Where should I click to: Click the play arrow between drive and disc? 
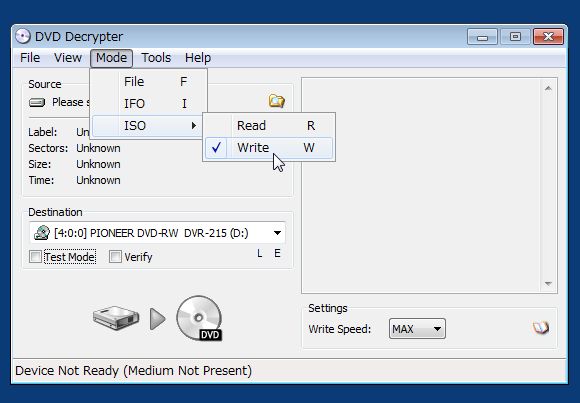pos(158,319)
